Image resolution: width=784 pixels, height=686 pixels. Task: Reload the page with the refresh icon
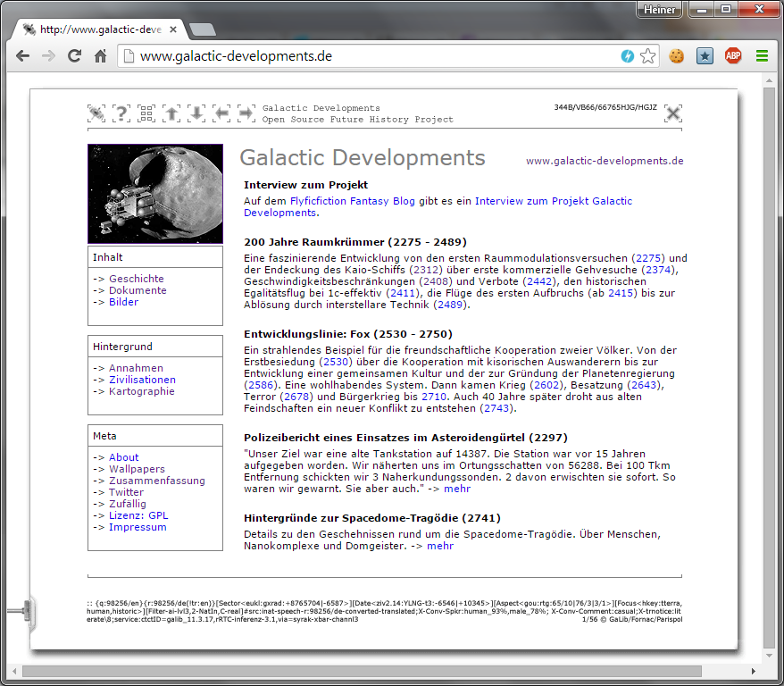click(x=74, y=56)
